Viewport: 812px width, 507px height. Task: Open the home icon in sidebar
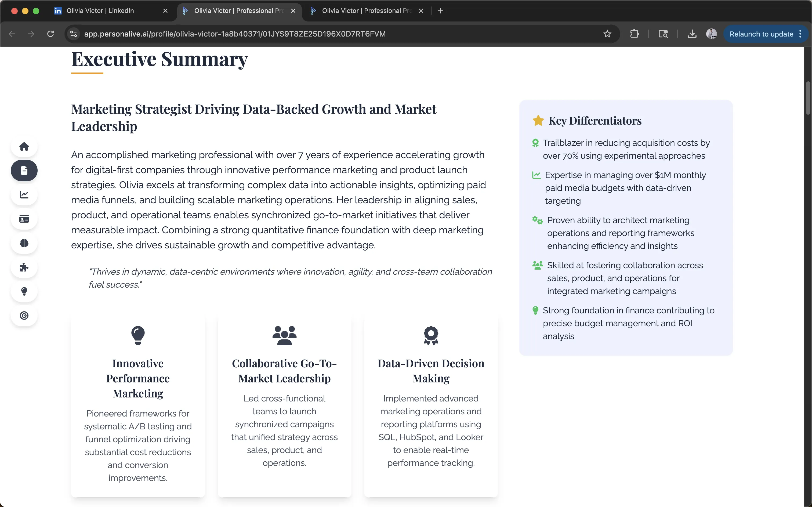pyautogui.click(x=24, y=147)
